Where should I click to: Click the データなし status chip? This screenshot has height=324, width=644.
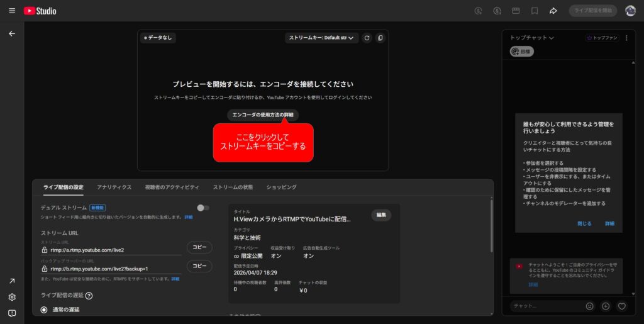click(158, 38)
